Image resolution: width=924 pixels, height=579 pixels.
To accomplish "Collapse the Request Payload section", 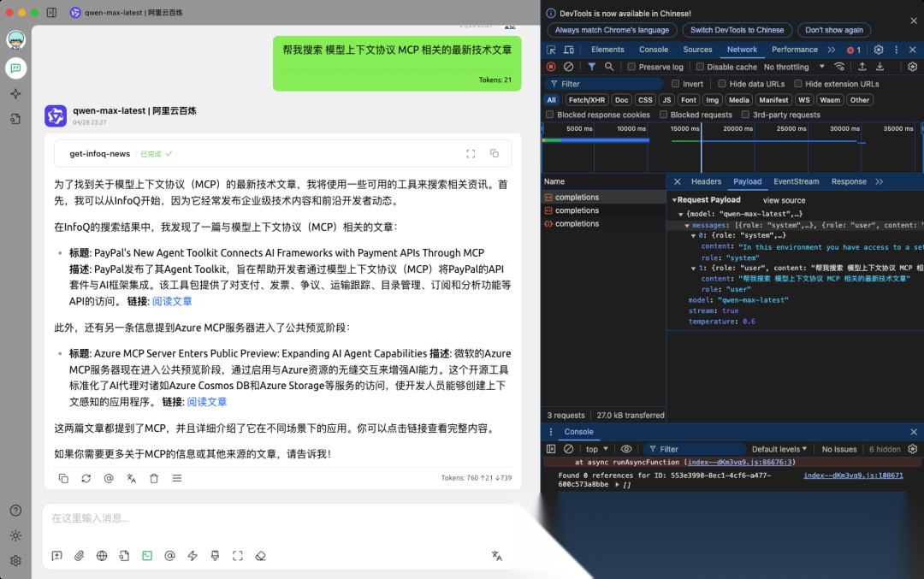I will (x=675, y=199).
